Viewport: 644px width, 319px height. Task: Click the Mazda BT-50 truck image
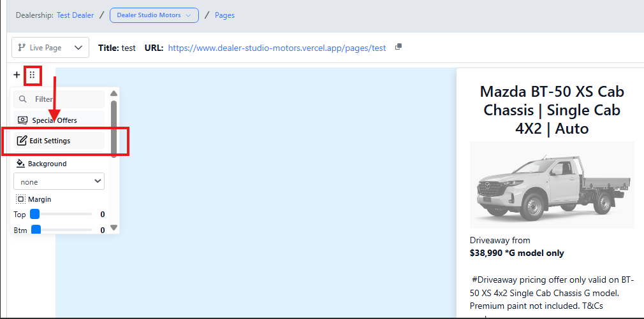tap(552, 185)
